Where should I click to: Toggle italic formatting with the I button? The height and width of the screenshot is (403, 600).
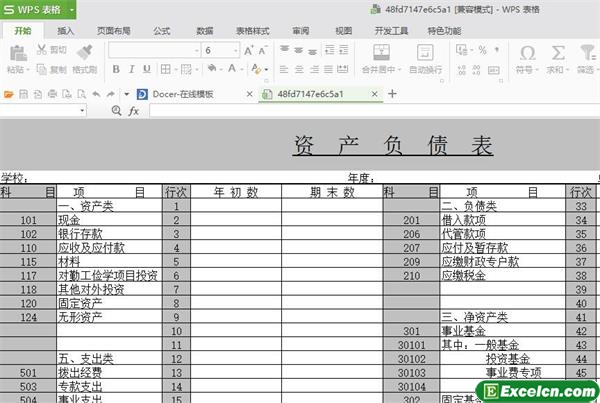coord(131,70)
